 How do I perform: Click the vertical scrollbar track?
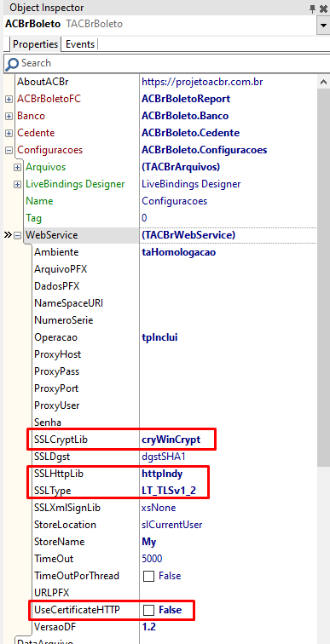click(323, 555)
